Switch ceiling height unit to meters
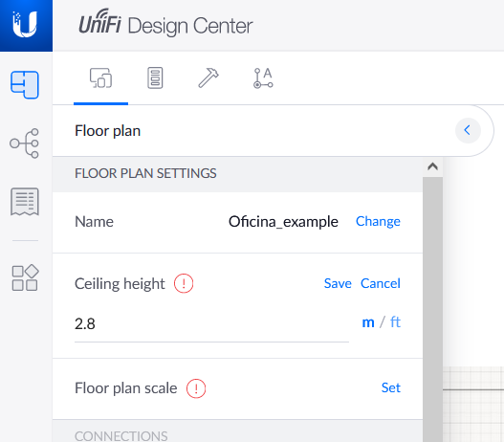Viewport: 504px width, 442px height. tap(368, 322)
